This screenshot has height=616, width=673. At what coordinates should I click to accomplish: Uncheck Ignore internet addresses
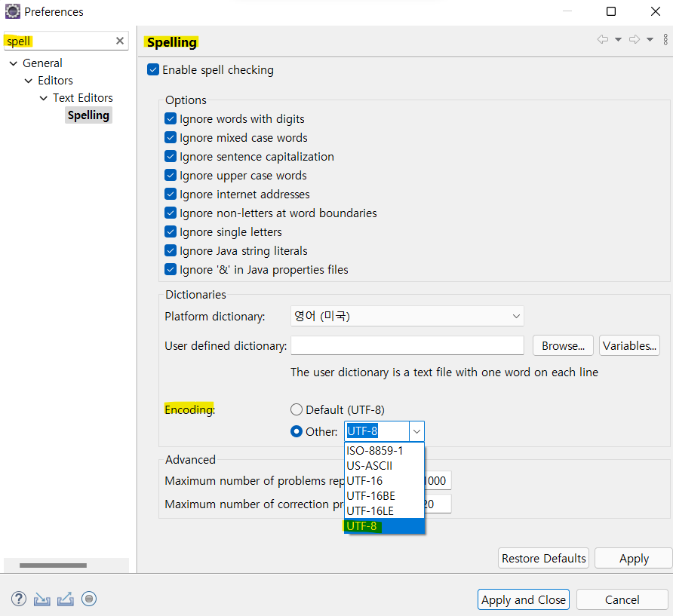(x=171, y=194)
